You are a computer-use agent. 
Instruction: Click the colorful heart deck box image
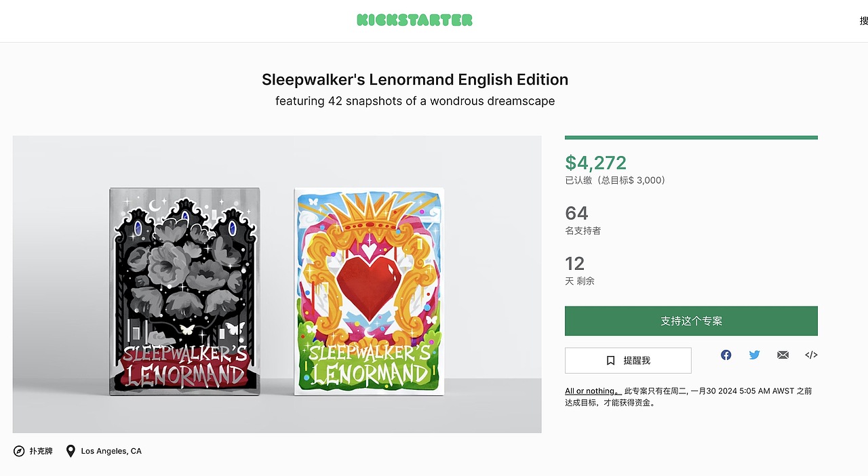(x=369, y=292)
